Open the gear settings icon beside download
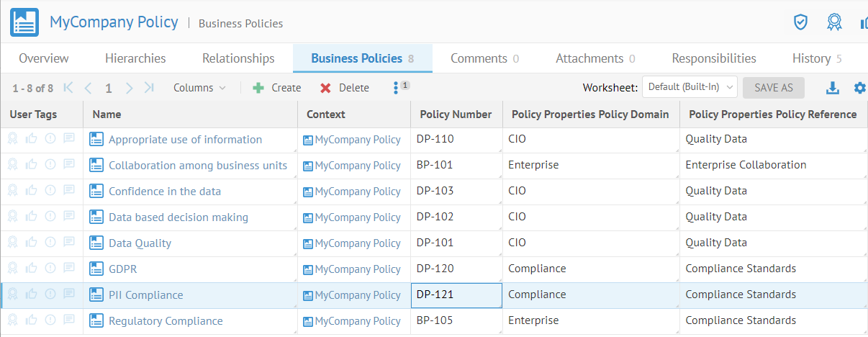Viewport: 868px width, 337px height. point(859,88)
